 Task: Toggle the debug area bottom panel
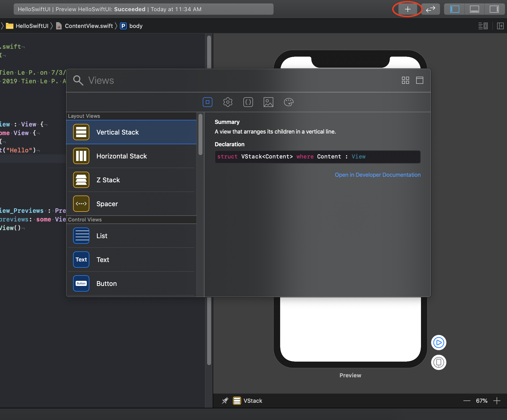click(474, 9)
